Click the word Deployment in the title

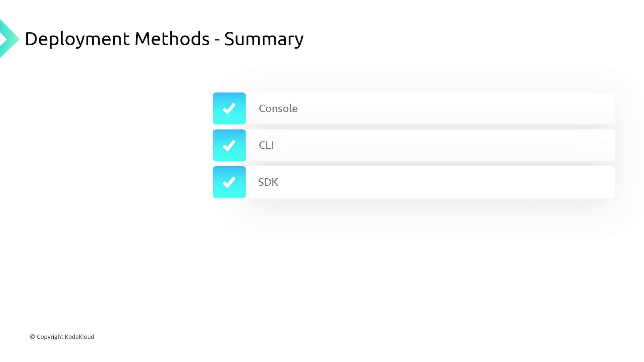pyautogui.click(x=77, y=39)
